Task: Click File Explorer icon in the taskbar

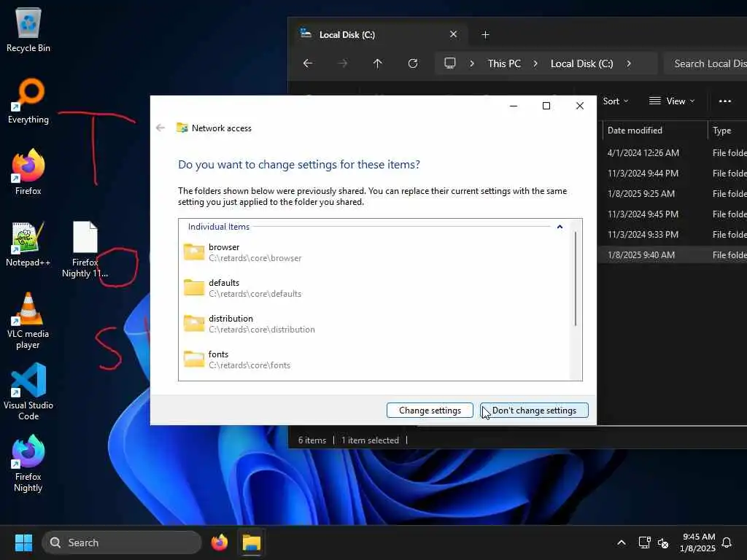Action: coord(251,542)
